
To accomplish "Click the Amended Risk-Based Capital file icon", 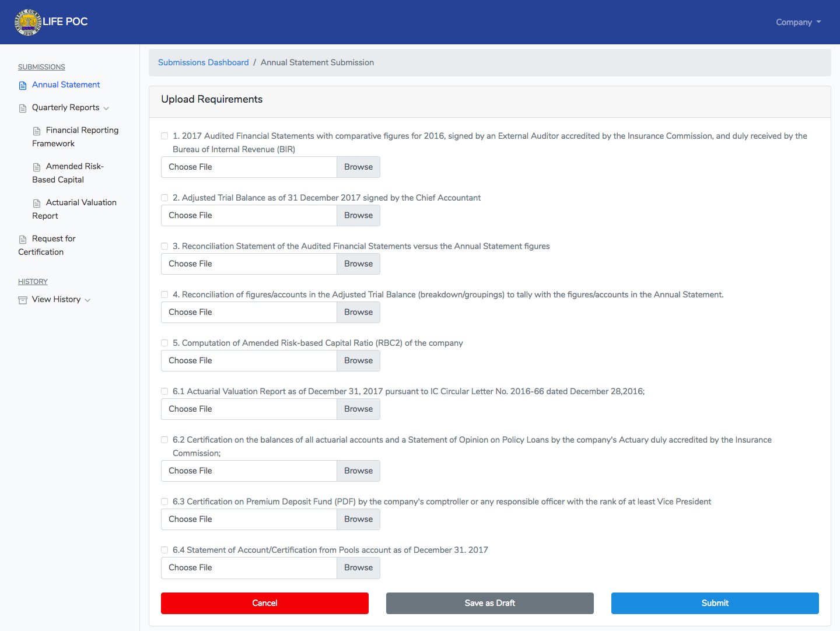I will 37,167.
